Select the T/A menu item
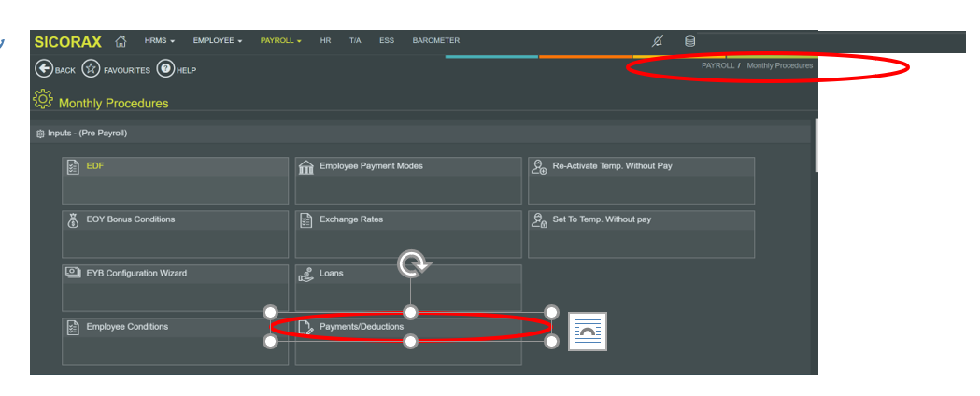The image size is (980, 396). click(355, 41)
